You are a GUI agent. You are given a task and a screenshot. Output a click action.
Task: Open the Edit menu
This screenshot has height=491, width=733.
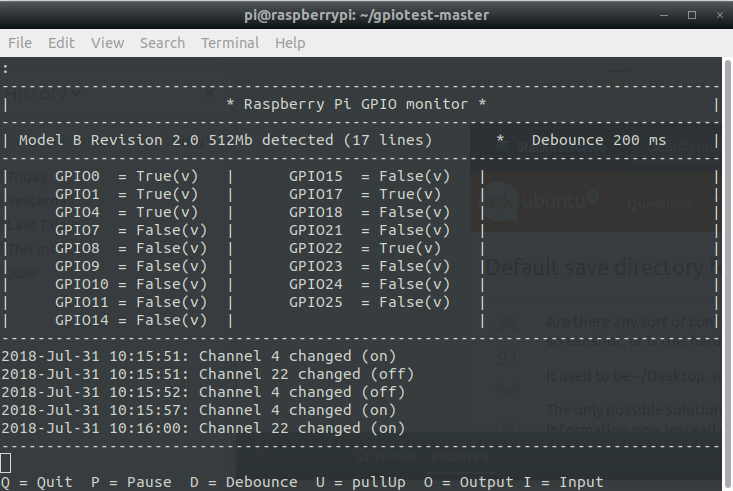(61, 43)
